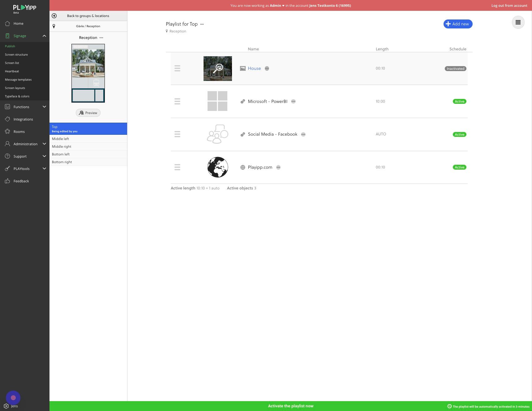Click the Feedback thumbs-up icon
532x411 pixels.
pyautogui.click(x=7, y=181)
